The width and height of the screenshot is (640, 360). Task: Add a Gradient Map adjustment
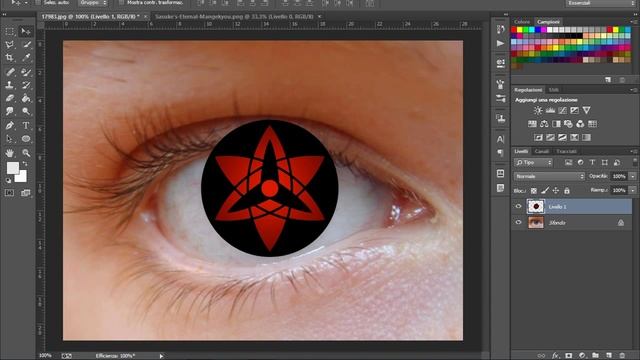pyautogui.click(x=587, y=138)
